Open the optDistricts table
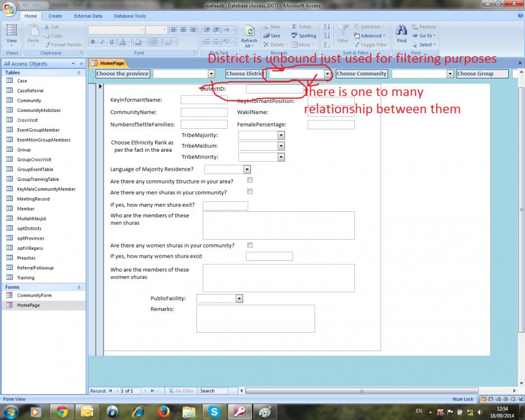 click(x=29, y=228)
